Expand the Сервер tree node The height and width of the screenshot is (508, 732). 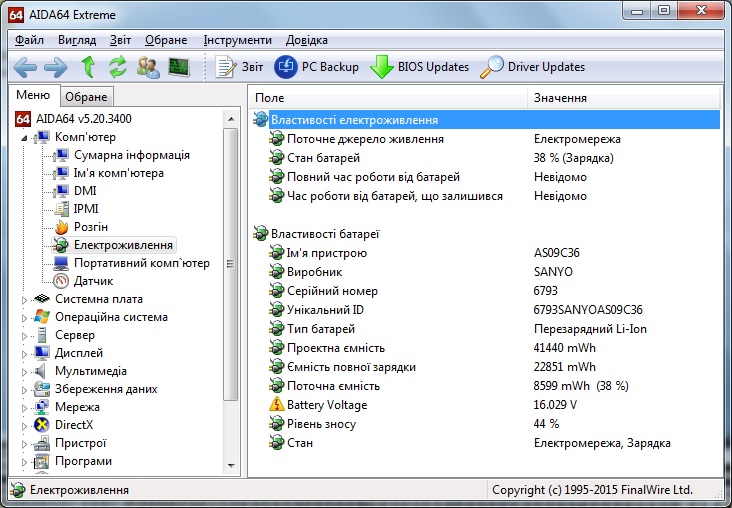pyautogui.click(x=24, y=336)
